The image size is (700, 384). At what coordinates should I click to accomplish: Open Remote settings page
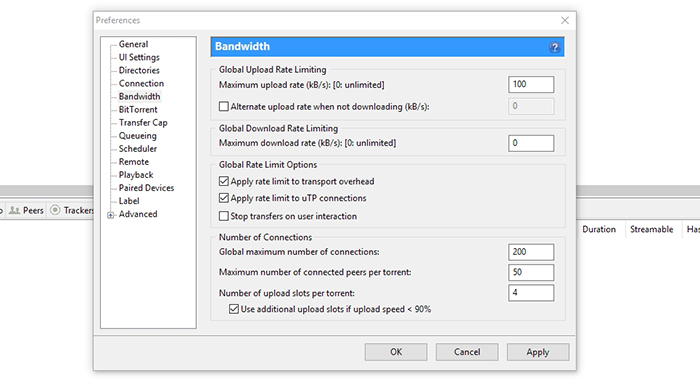(x=133, y=162)
